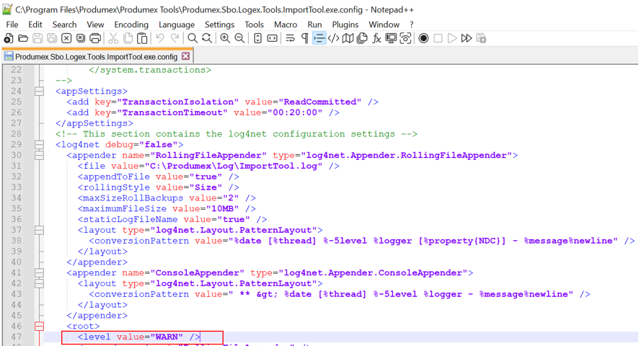Open the Language menu
This screenshot has height=346, width=644.
click(x=177, y=25)
